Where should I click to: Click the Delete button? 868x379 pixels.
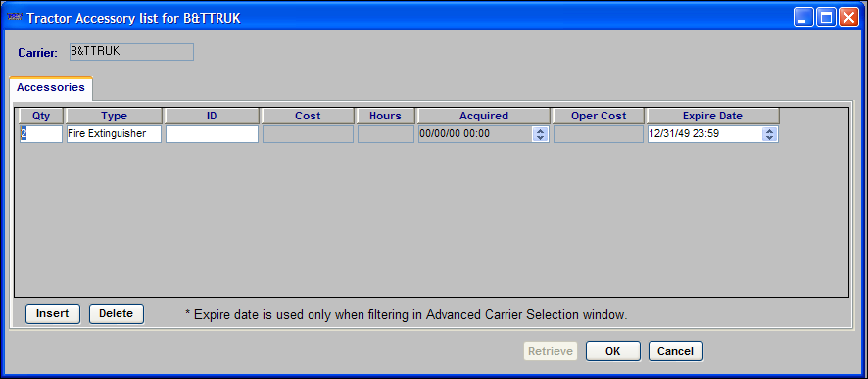coord(117,313)
